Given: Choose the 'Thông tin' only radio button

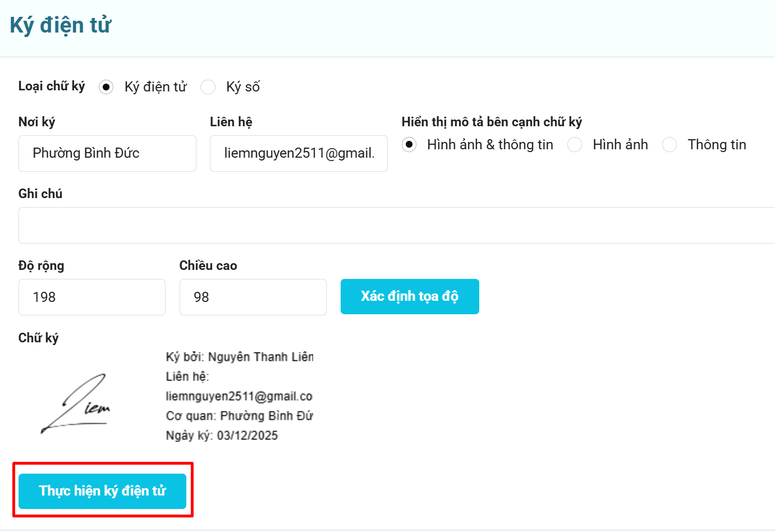Looking at the screenshot, I should coord(669,145).
